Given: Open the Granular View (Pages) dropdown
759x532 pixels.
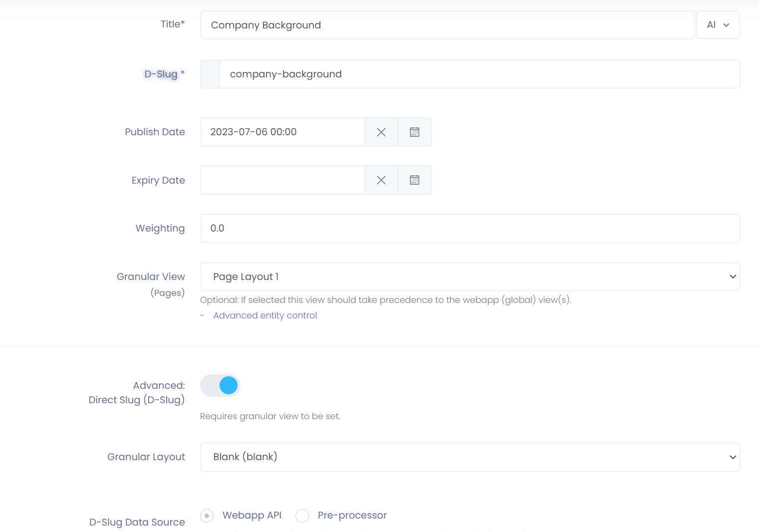Looking at the screenshot, I should point(469,276).
